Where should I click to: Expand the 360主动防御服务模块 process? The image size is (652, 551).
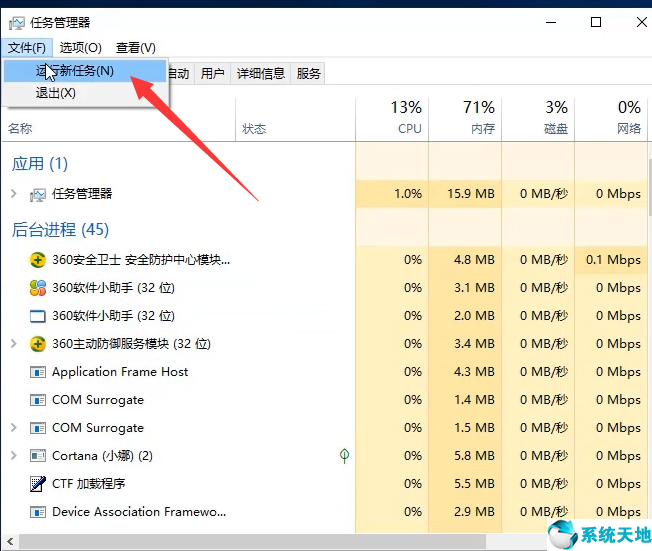pos(14,343)
